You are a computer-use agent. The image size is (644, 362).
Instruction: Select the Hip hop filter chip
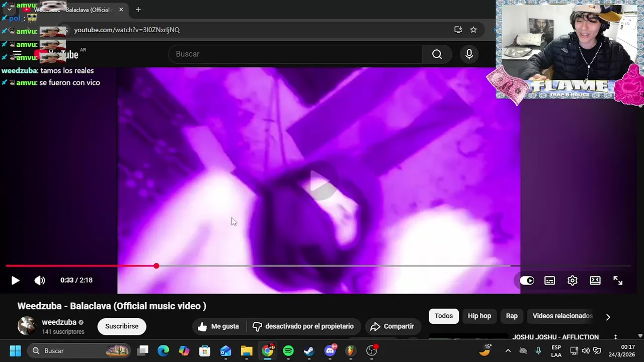[479, 316]
